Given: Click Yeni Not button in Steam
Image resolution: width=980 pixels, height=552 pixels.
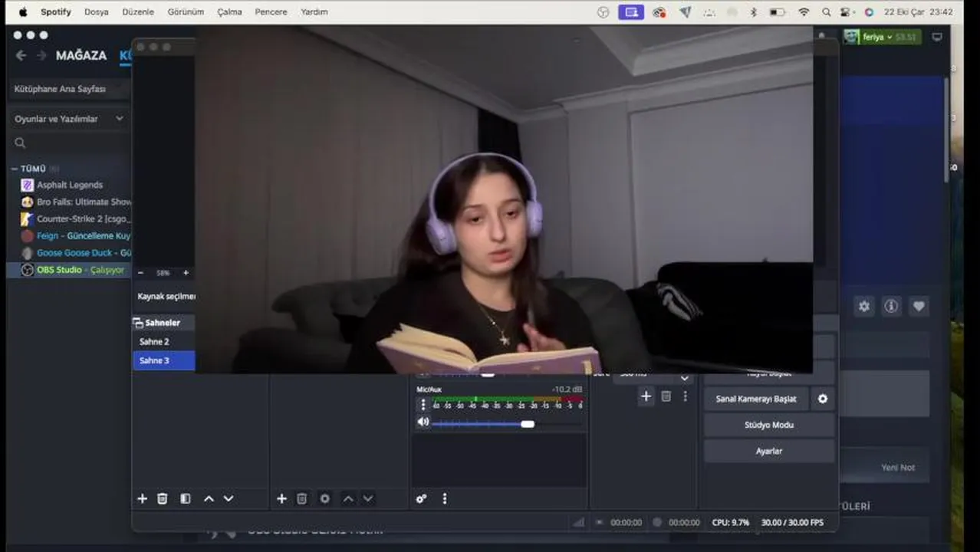Looking at the screenshot, I should click(897, 467).
